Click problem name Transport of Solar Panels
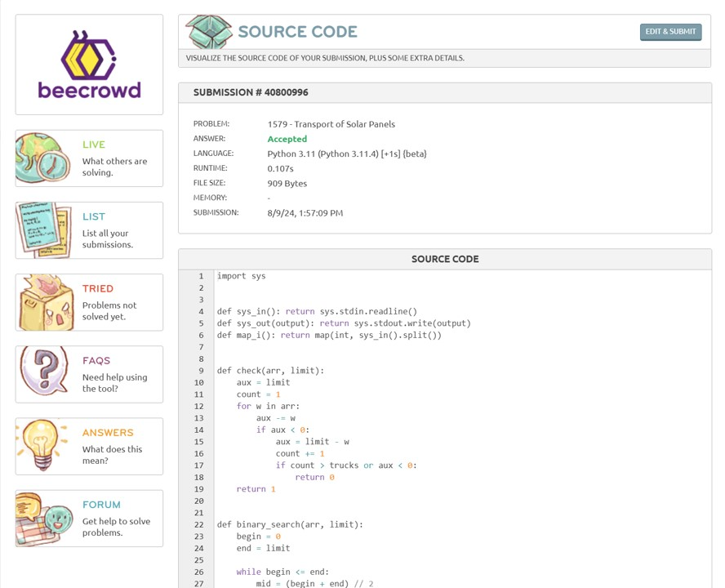 331,124
